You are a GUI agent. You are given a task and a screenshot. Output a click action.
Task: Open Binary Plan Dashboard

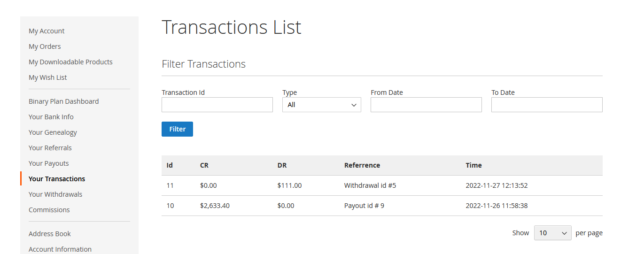63,101
